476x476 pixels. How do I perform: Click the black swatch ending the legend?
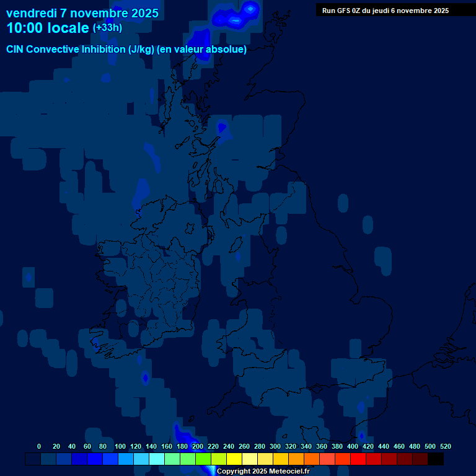[436, 459]
